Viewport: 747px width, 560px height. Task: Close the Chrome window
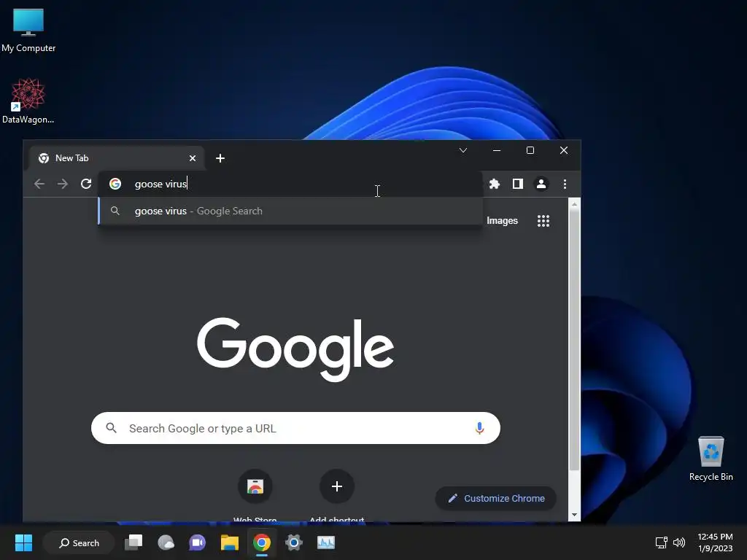tap(564, 150)
